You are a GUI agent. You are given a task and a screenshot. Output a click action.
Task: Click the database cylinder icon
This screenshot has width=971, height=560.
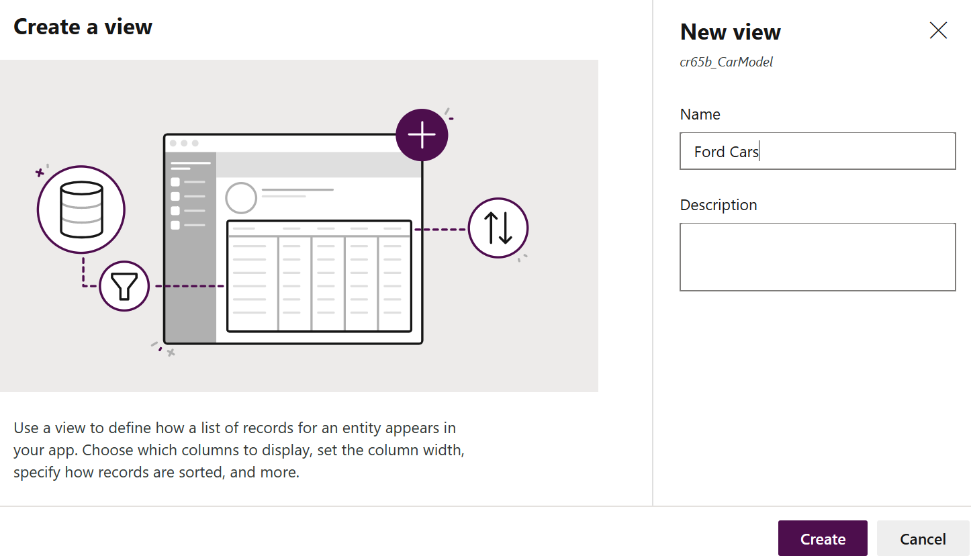(81, 209)
